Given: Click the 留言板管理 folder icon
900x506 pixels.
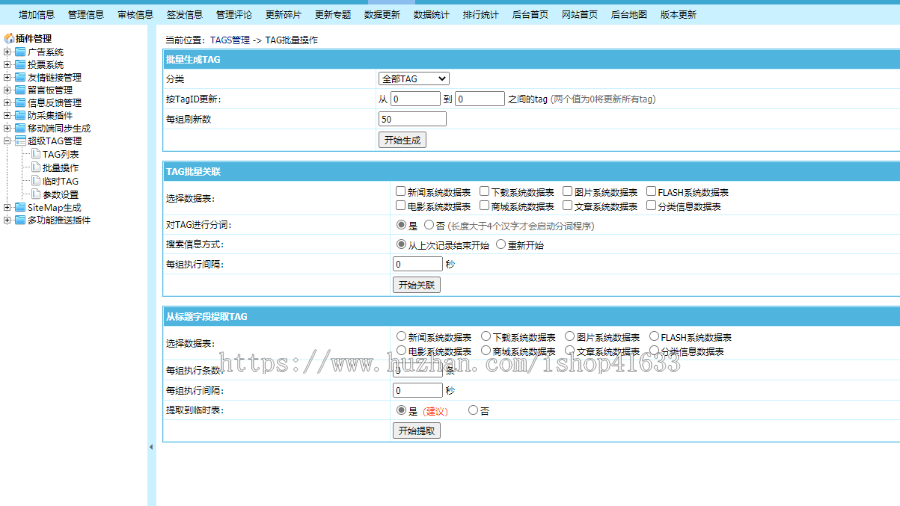Looking at the screenshot, I should pyautogui.click(x=20, y=90).
